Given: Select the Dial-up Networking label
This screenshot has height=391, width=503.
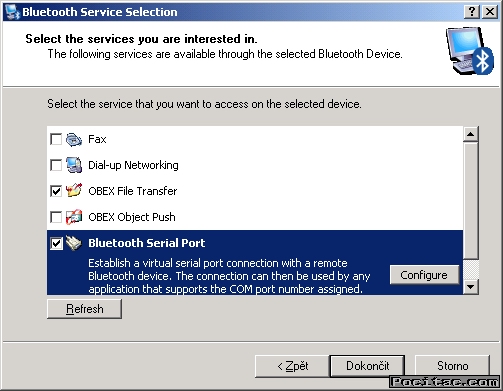Looking at the screenshot, I should point(133,165).
